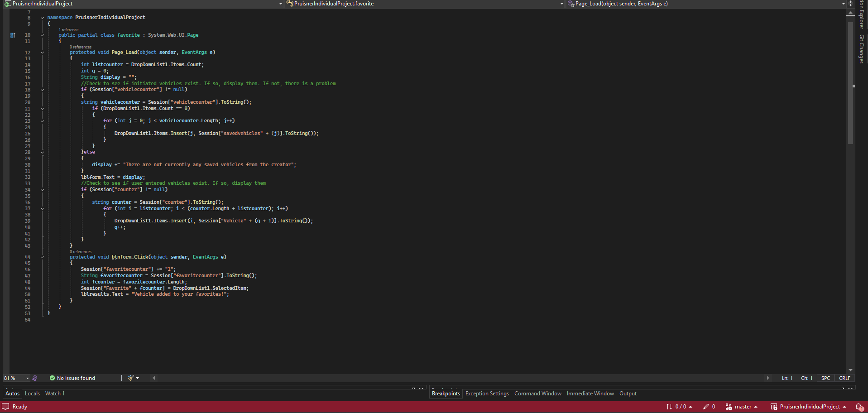The width and height of the screenshot is (868, 413).
Task: Open the Git Changes side tab
Action: [862, 49]
